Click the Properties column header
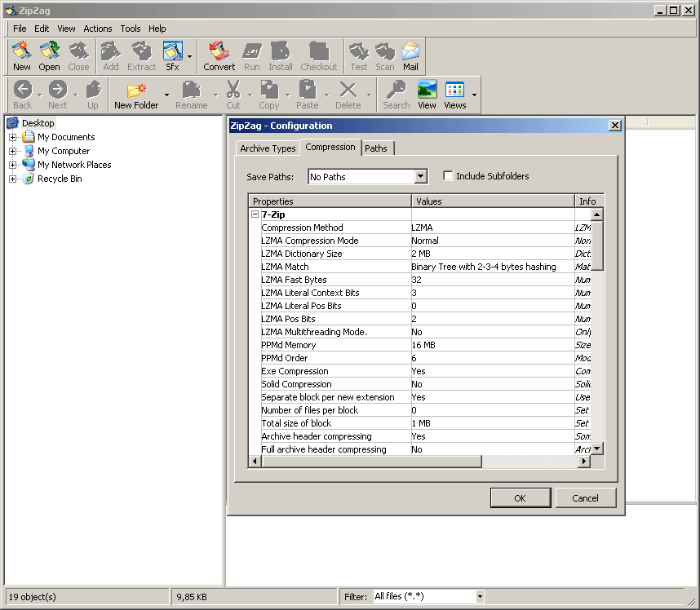700x610 pixels. tap(330, 201)
